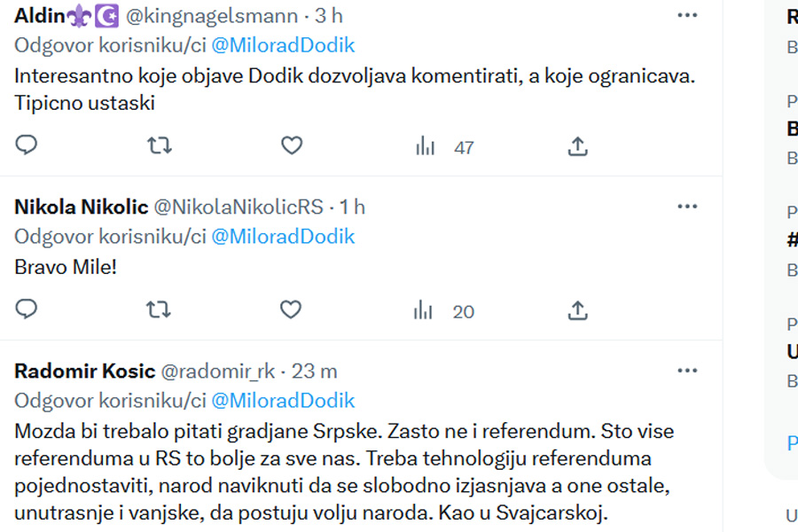Image resolution: width=798 pixels, height=532 pixels.
Task: Like Aldin's tweet
Action: (292, 145)
